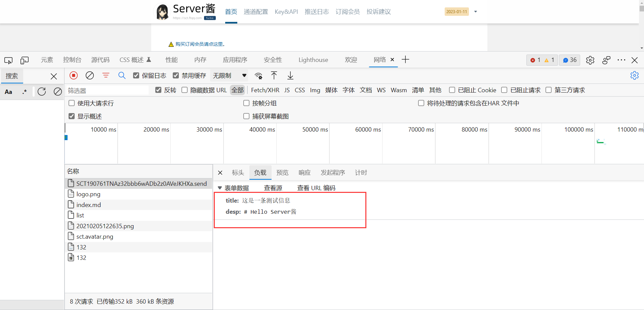Toggle the 反转 checkbox
644x310 pixels.
pyautogui.click(x=158, y=90)
